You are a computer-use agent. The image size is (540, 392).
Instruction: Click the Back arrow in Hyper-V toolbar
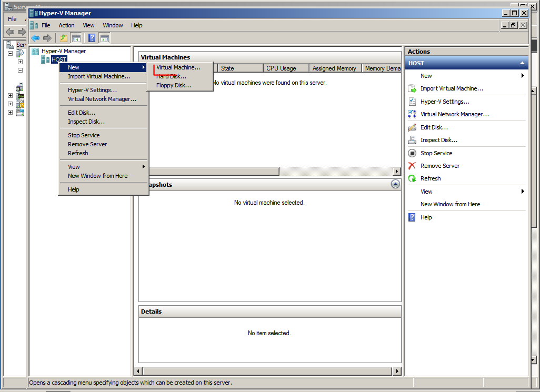(x=35, y=38)
